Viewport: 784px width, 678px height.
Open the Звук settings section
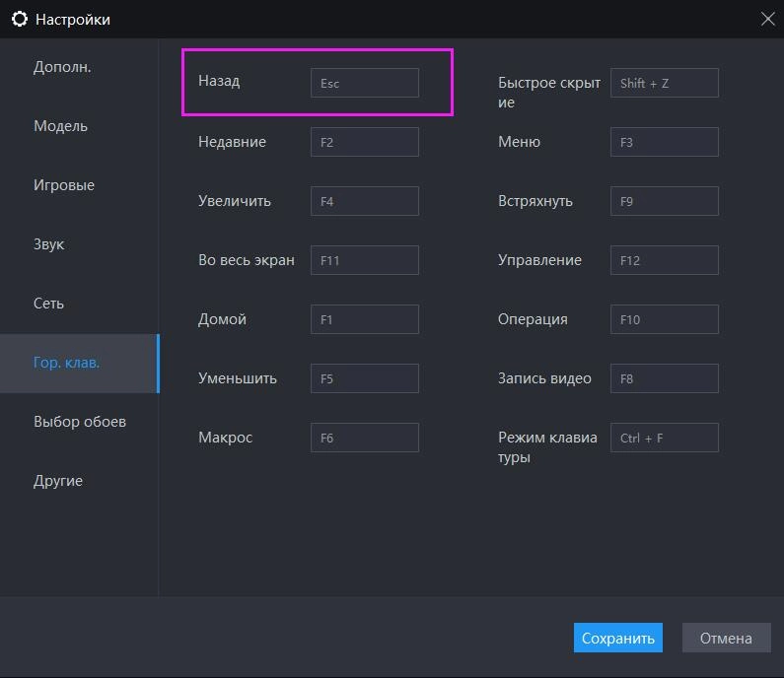(48, 244)
